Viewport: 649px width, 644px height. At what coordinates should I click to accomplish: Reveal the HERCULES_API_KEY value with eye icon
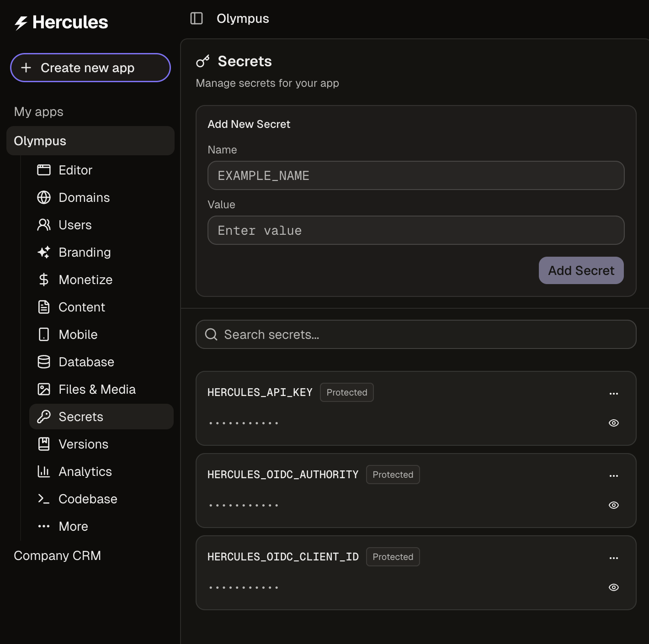tap(614, 423)
